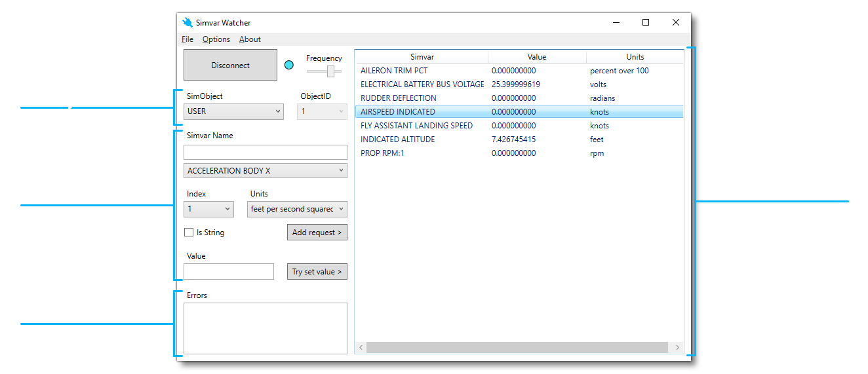
Task: Open the About menu
Action: pos(250,39)
